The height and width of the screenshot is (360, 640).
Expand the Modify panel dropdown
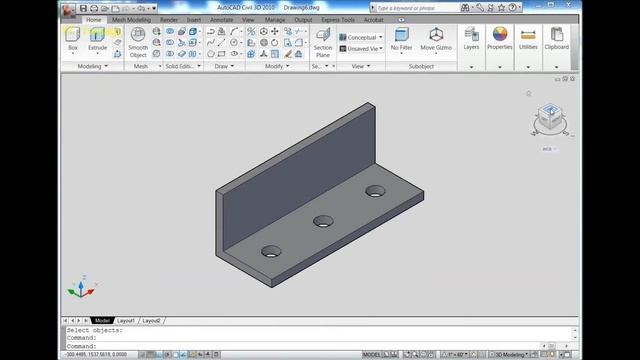(x=287, y=66)
